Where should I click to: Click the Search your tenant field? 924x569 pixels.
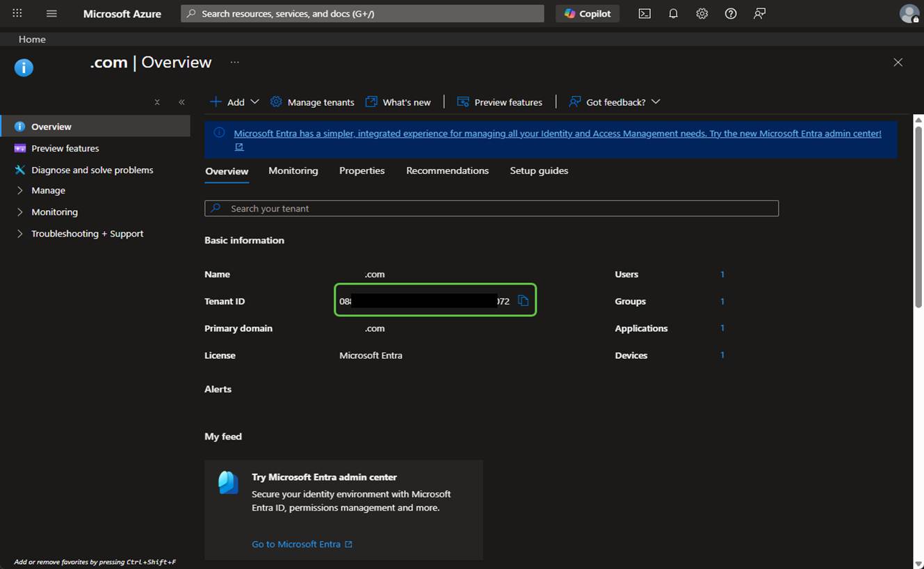(x=491, y=209)
